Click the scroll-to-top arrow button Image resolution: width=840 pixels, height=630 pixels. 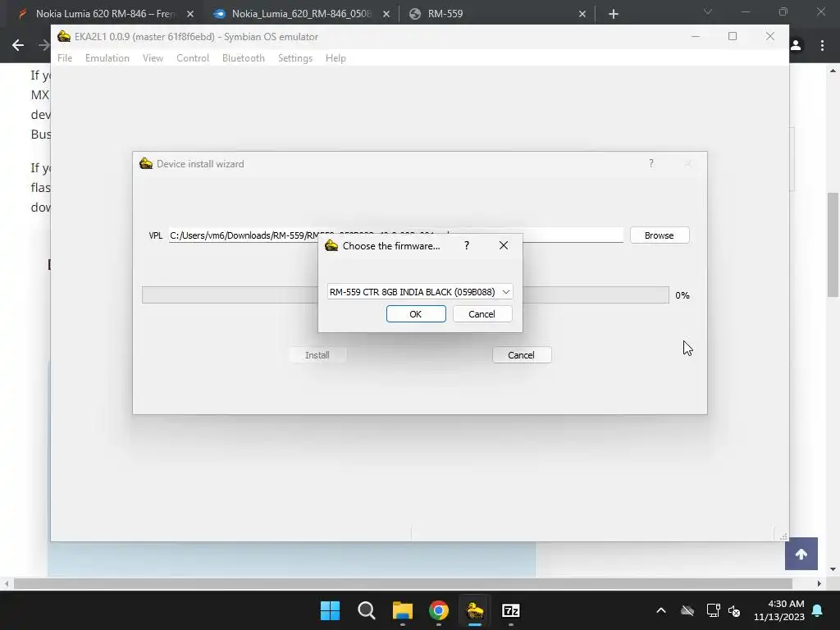[801, 554]
